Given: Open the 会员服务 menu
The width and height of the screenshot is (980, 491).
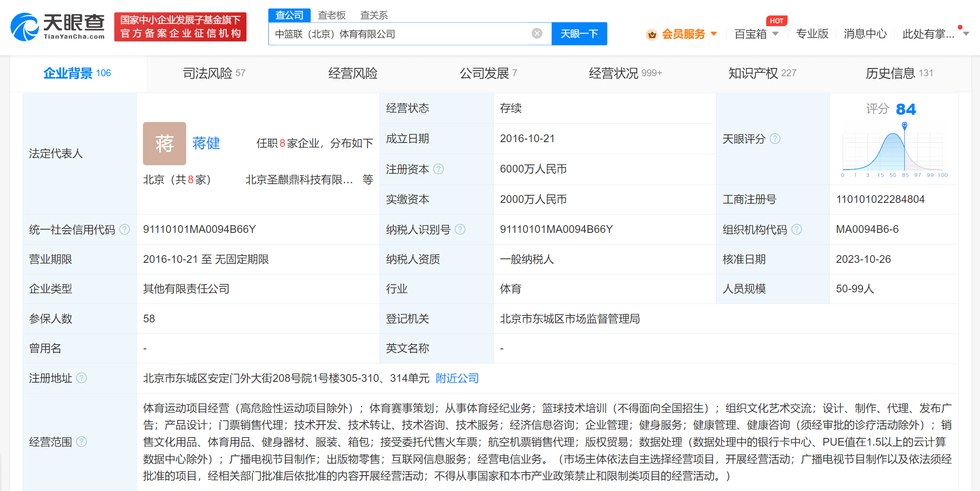Looking at the screenshot, I should 683,34.
